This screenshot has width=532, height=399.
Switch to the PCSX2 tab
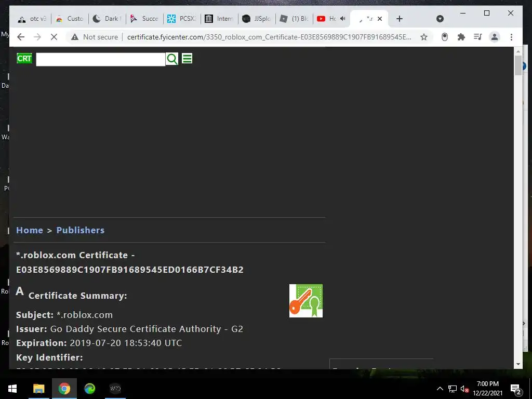(x=182, y=19)
